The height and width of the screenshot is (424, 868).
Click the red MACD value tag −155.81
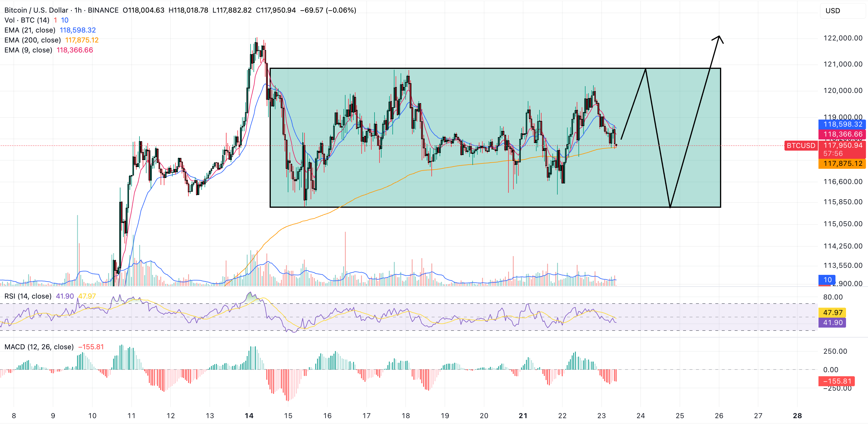pos(837,381)
